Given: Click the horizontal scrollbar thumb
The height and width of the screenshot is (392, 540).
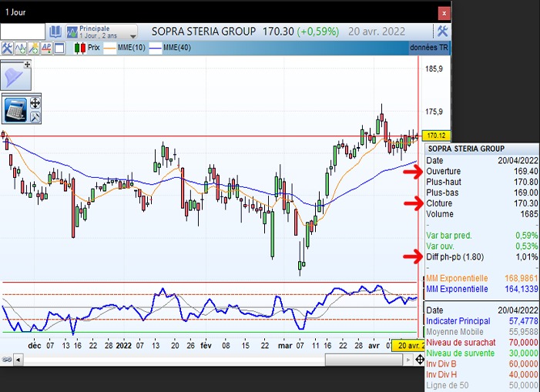Looking at the screenshot, I should click(x=364, y=360).
